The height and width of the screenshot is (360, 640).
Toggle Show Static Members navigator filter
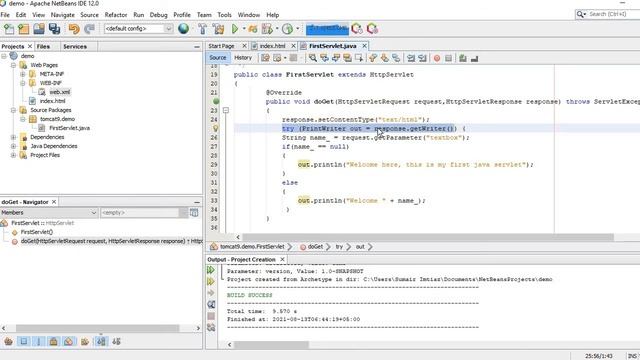click(39, 341)
